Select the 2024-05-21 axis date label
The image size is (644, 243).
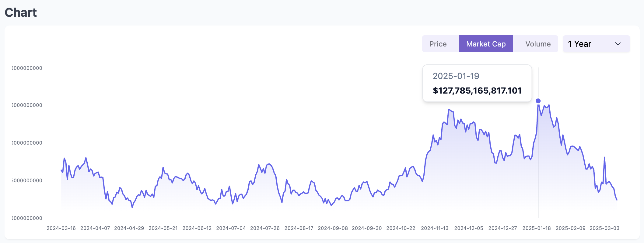click(x=163, y=228)
